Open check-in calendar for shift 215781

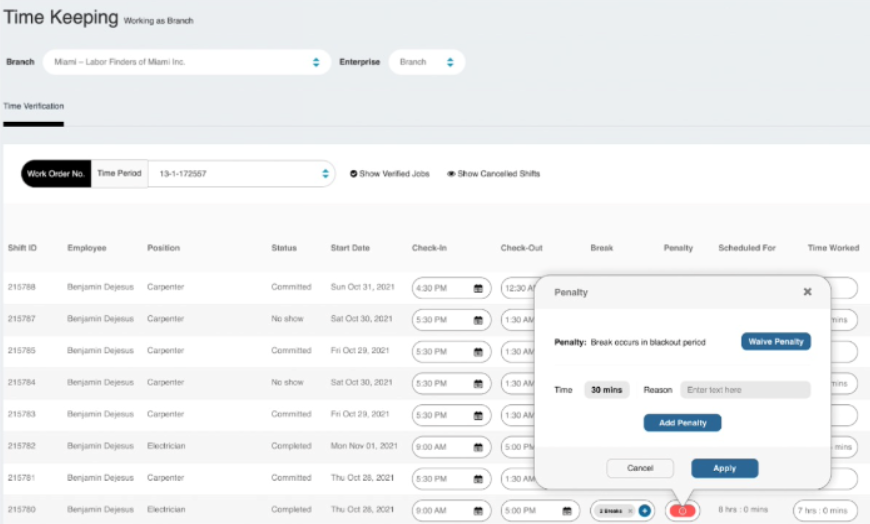click(x=478, y=478)
